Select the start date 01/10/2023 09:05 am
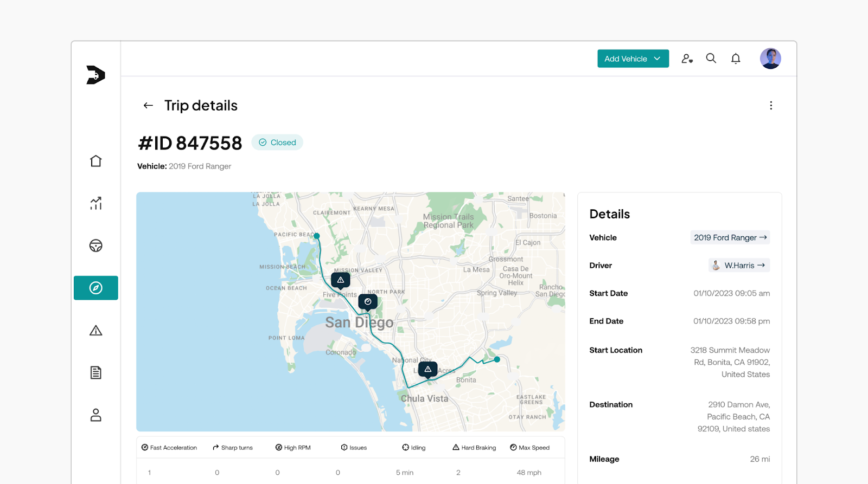The height and width of the screenshot is (484, 868). (x=732, y=293)
